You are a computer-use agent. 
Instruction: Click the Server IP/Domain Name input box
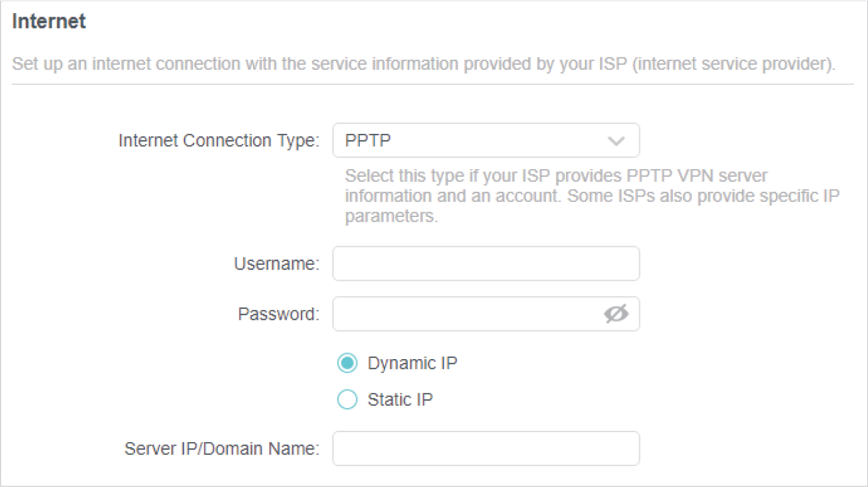click(485, 449)
